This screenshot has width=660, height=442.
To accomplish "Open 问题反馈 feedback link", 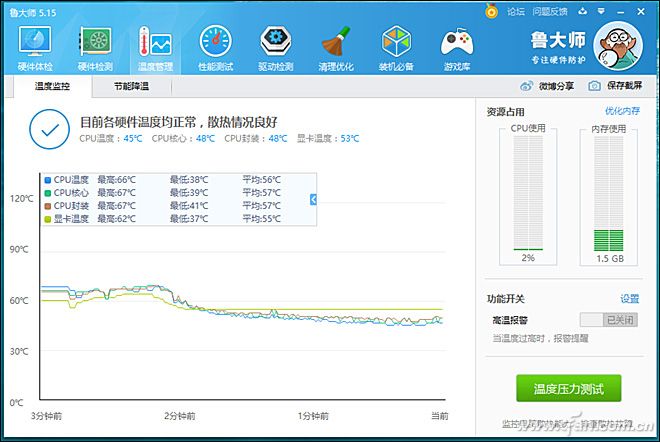I will click(x=550, y=12).
